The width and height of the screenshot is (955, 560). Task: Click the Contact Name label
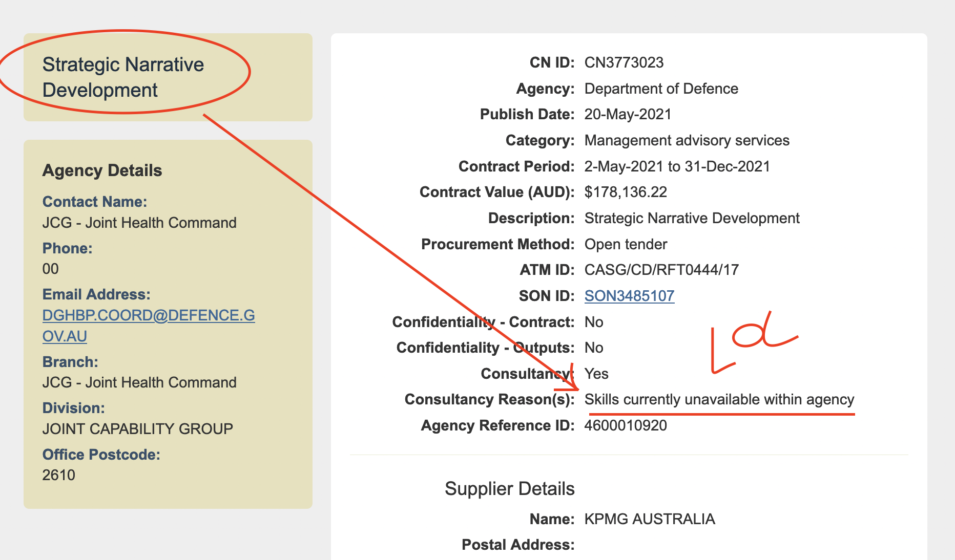click(x=94, y=202)
